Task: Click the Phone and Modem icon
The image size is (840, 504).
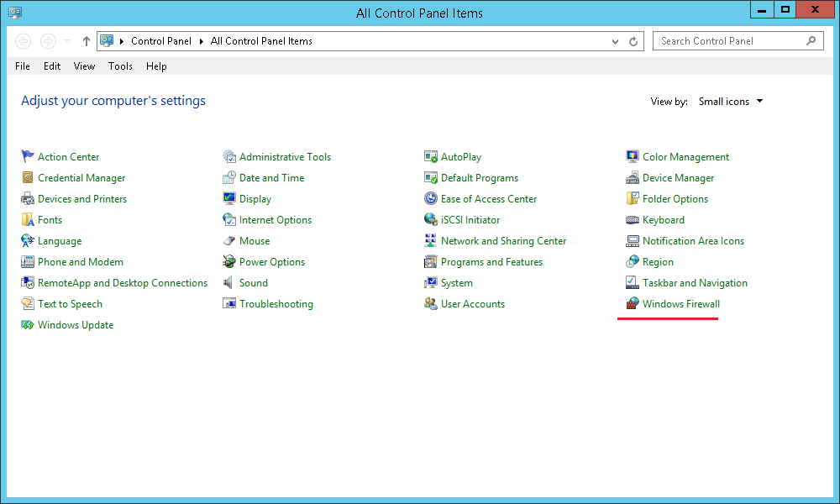Action: pos(28,261)
